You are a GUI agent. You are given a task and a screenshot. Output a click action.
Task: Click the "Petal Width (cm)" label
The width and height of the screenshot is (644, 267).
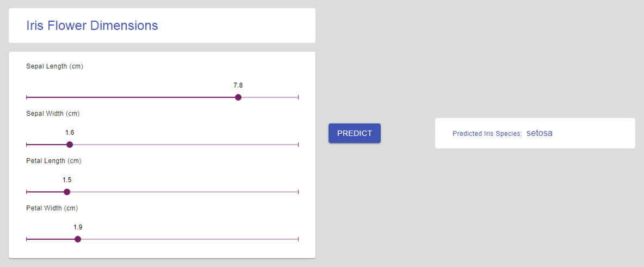(52, 208)
